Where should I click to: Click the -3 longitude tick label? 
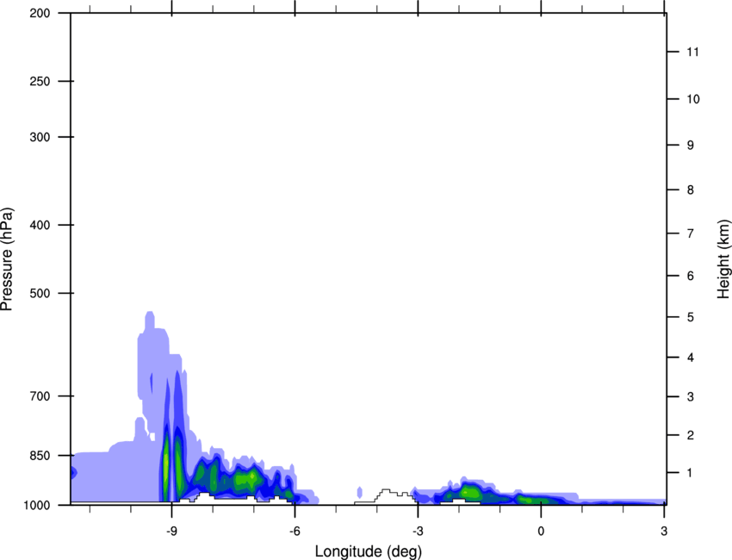click(x=418, y=532)
